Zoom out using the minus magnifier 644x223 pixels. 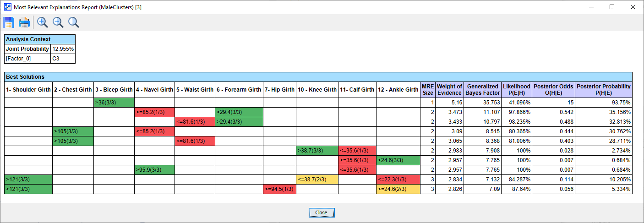58,22
